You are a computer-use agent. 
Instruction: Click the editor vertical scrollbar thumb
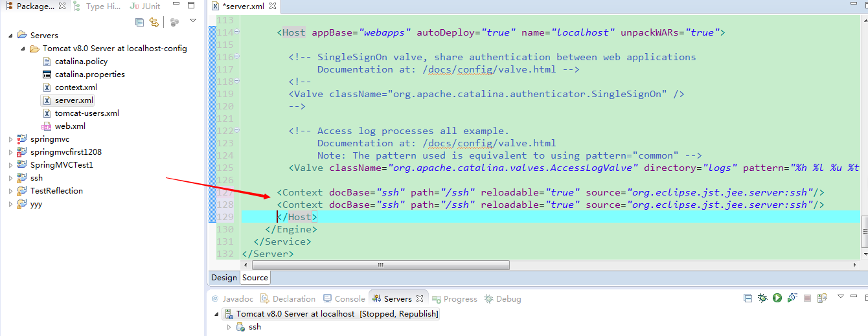tap(864, 232)
